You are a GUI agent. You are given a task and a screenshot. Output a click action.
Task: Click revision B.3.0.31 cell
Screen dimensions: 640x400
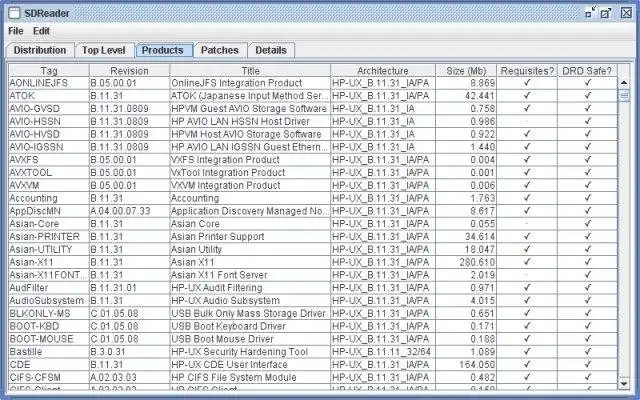coord(129,351)
